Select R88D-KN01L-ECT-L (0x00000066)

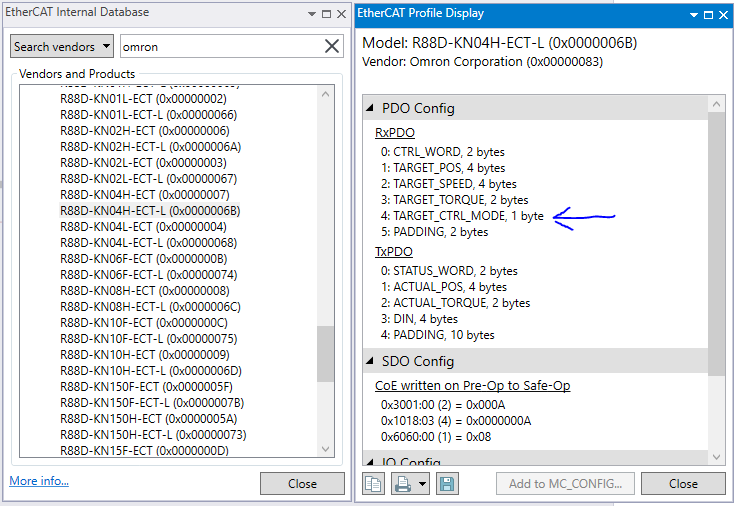[x=148, y=115]
